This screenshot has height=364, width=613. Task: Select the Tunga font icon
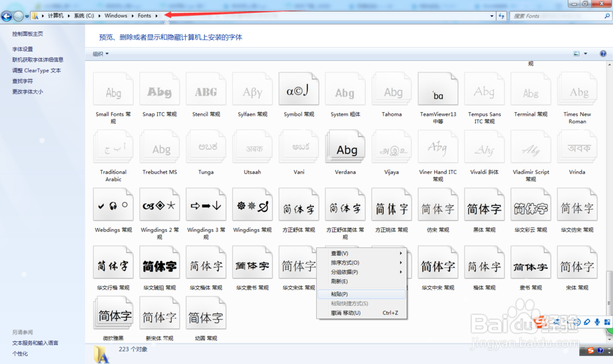(206, 147)
